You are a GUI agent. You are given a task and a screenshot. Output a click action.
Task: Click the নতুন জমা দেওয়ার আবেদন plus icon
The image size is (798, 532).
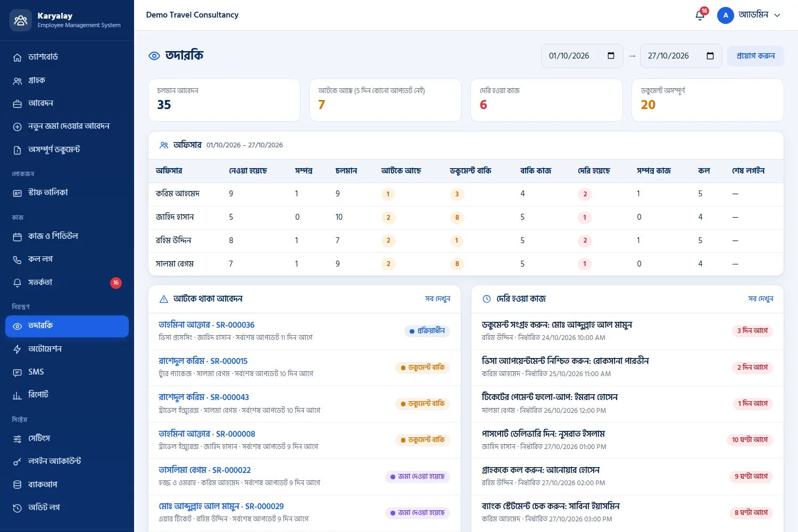18,127
